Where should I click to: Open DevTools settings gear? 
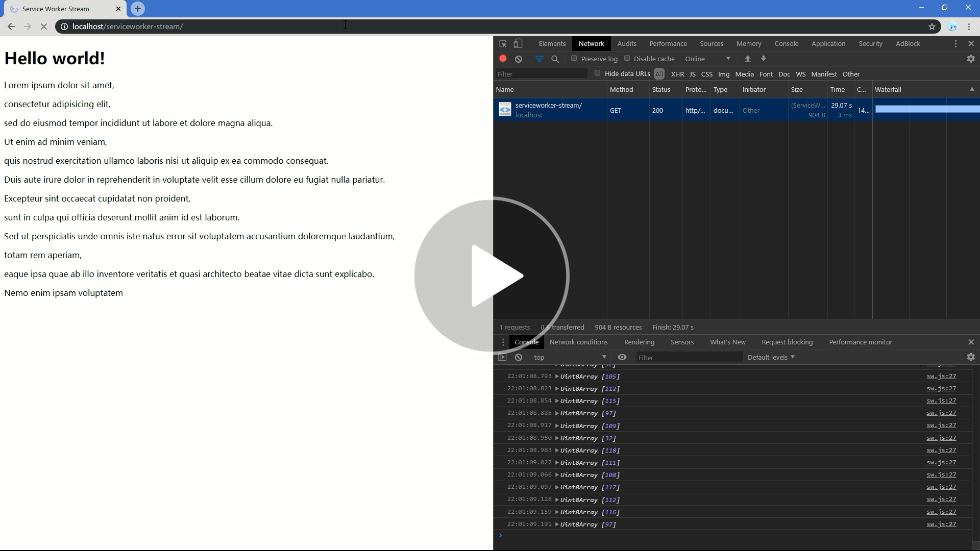(971, 59)
